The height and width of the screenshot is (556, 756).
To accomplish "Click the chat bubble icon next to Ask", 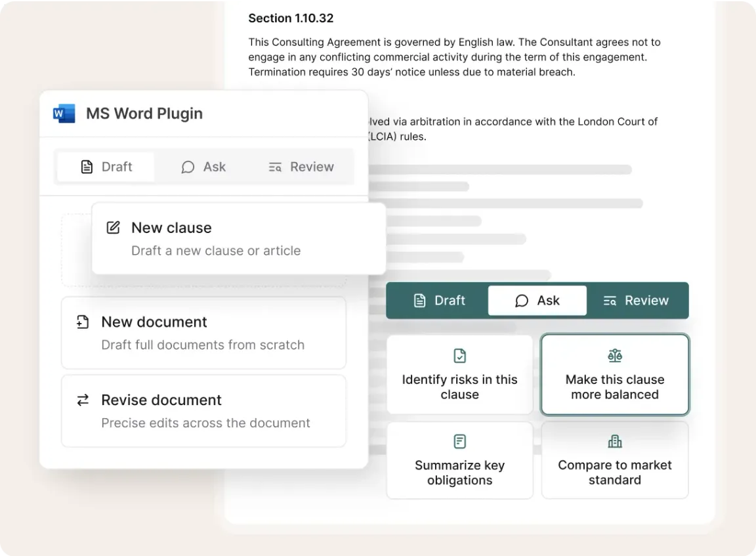I will click(188, 167).
